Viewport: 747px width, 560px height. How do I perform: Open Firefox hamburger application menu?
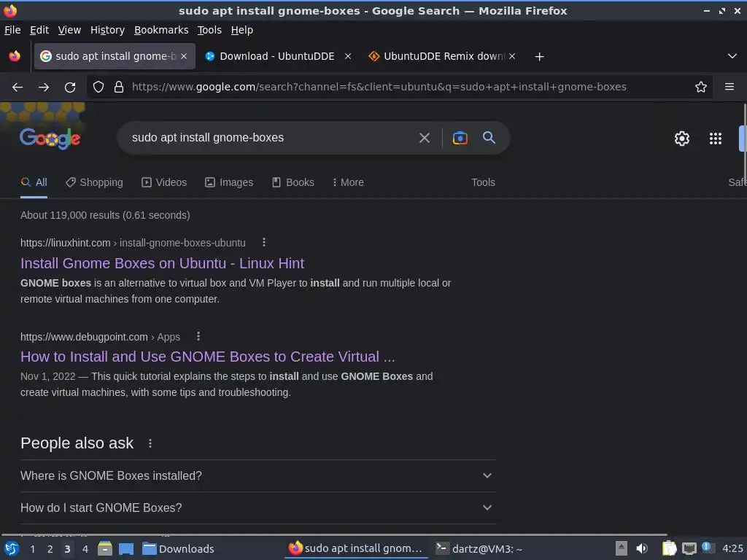(x=729, y=87)
